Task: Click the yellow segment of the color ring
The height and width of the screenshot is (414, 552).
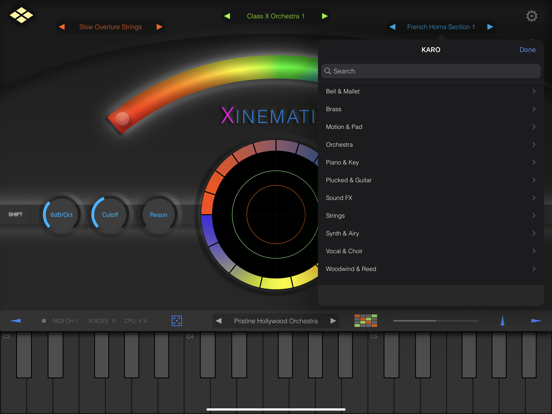Action: click(x=276, y=283)
